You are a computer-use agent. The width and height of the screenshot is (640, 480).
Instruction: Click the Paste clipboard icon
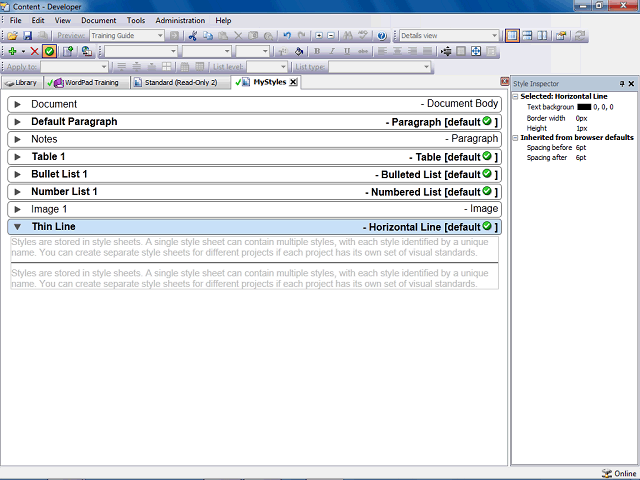tap(223, 36)
